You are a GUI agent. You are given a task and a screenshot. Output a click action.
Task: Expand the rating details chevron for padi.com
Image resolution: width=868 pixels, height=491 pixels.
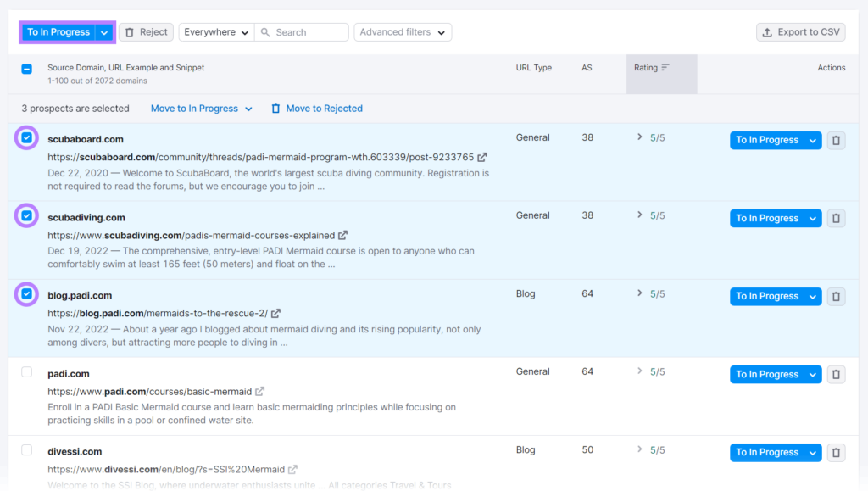point(639,371)
